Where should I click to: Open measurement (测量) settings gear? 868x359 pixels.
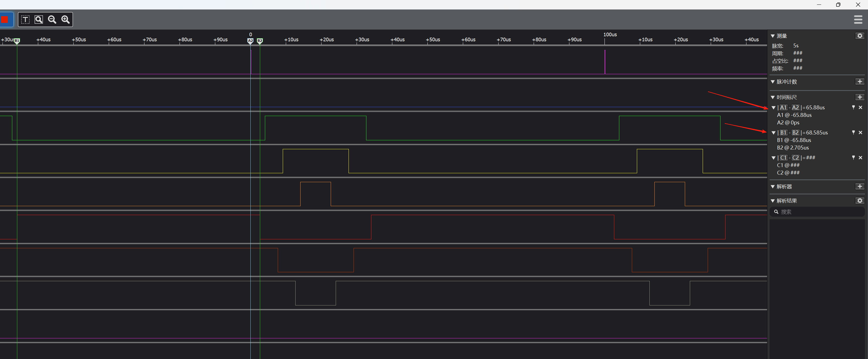pyautogui.click(x=860, y=36)
